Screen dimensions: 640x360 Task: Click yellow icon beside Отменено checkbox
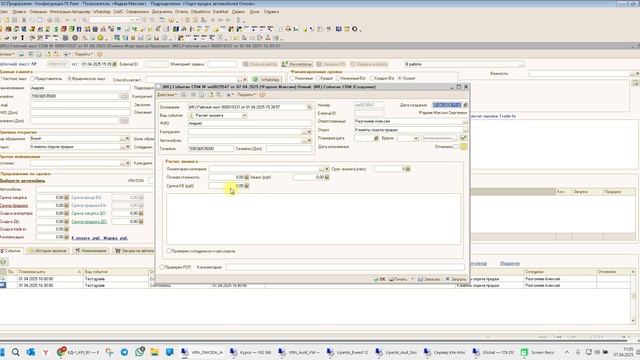[x=463, y=147]
